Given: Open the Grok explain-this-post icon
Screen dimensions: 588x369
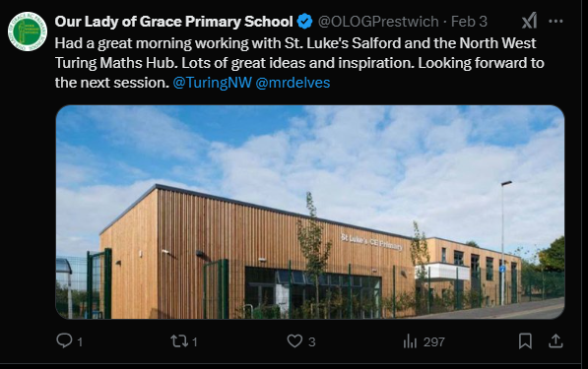Looking at the screenshot, I should (529, 21).
